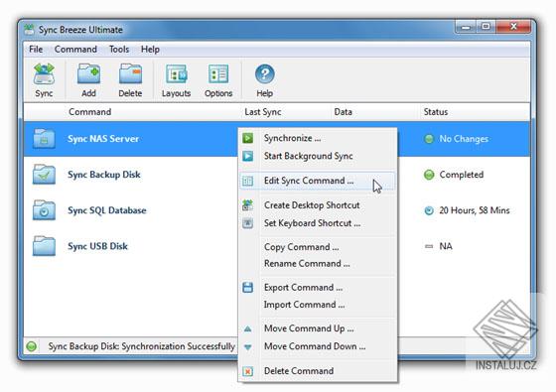
Task: Click the icon beside Create Desktop Shortcut
Action: tap(248, 205)
